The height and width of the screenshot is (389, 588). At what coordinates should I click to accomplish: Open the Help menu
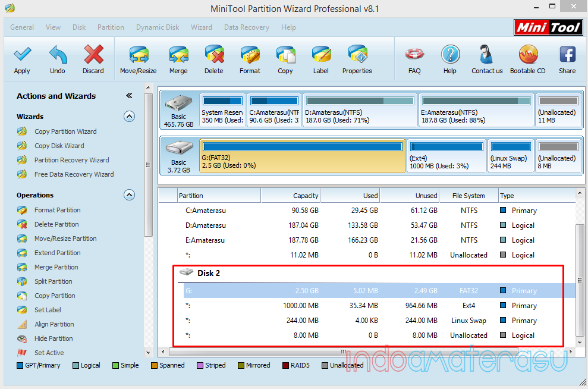[288, 27]
